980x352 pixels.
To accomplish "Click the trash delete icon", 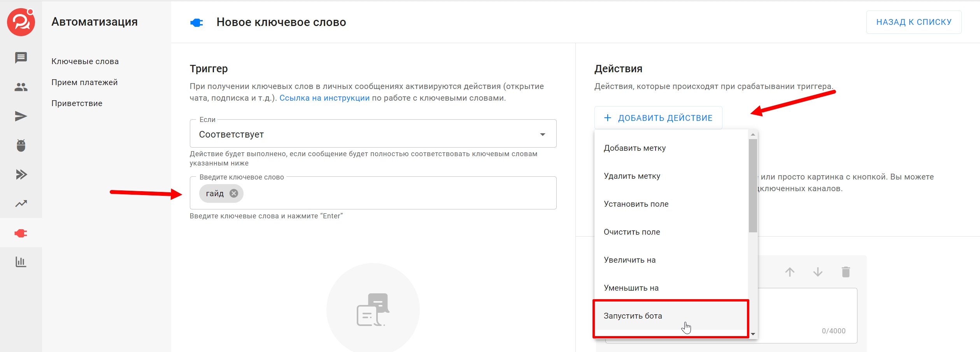I will pyautogui.click(x=846, y=272).
